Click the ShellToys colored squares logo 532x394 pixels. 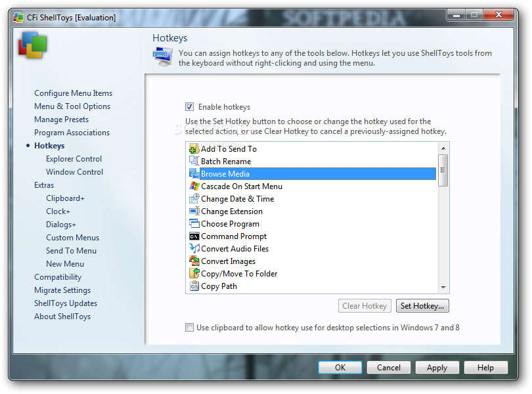coord(33,45)
